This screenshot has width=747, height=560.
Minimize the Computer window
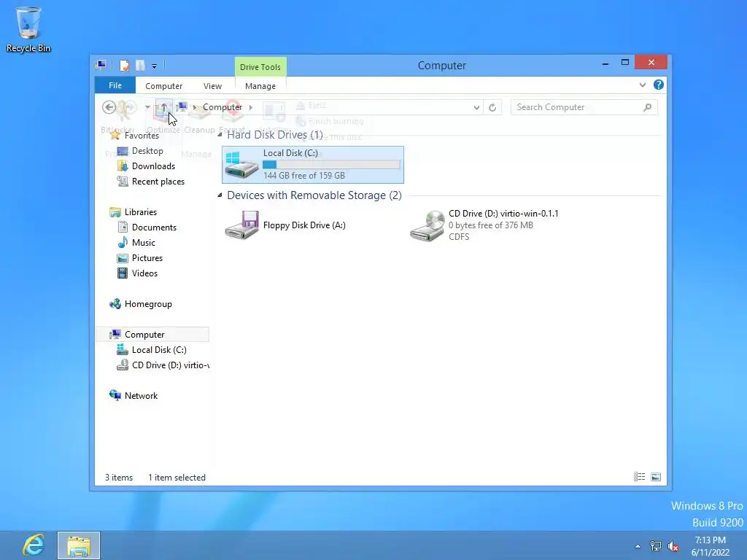click(x=605, y=63)
